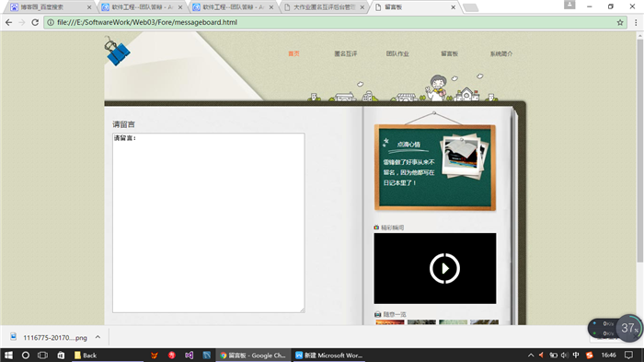Expand the download item options chevron
Screen dimensions: 644x362
pyautogui.click(x=98, y=337)
